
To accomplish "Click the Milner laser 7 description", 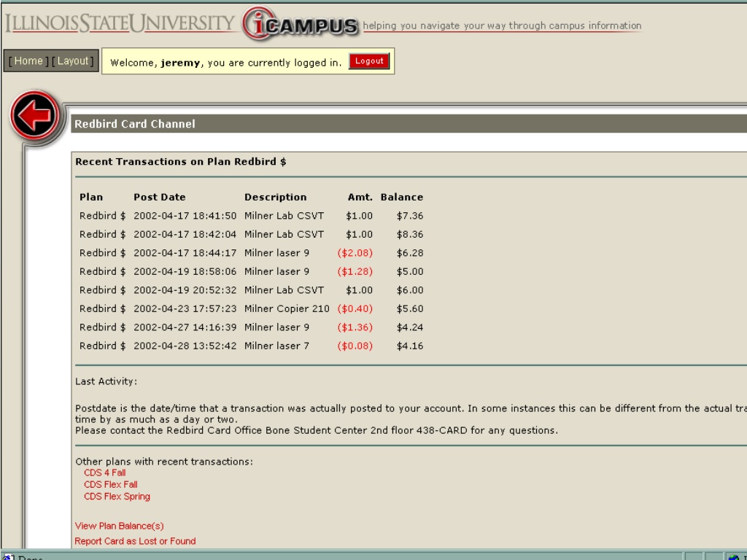I will pos(276,346).
